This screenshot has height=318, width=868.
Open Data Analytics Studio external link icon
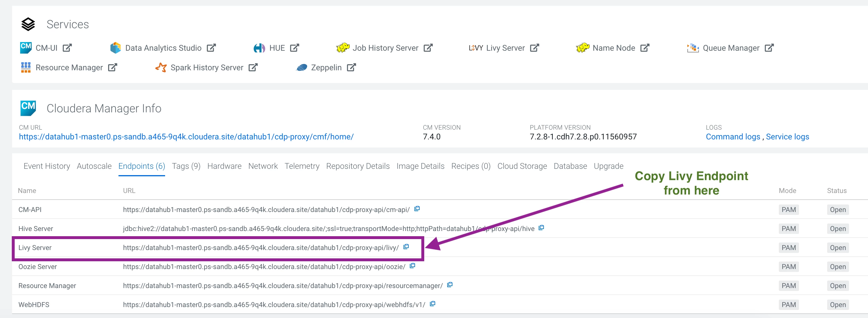click(x=211, y=48)
